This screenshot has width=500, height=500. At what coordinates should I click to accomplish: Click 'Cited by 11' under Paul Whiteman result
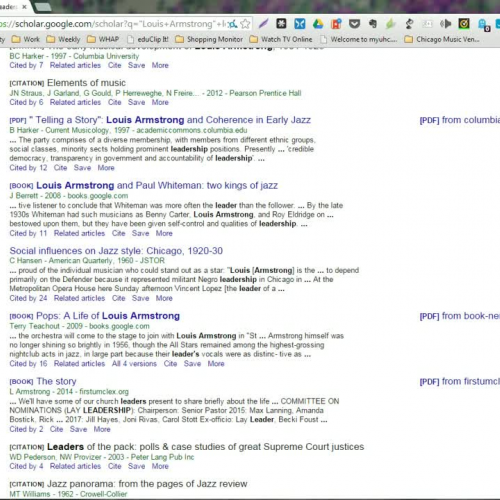point(28,233)
